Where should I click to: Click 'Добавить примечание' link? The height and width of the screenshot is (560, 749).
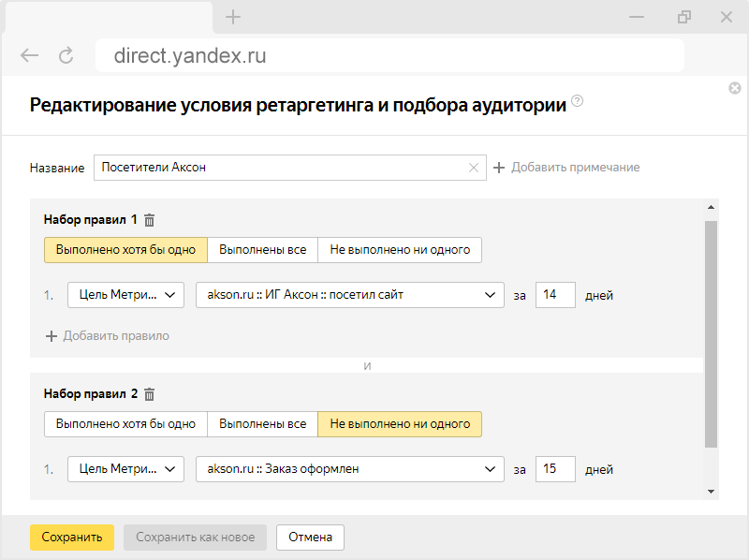pyautogui.click(x=566, y=168)
